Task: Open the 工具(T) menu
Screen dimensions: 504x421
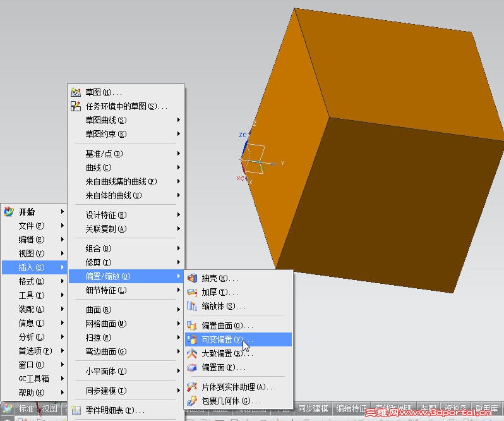Action: [34, 295]
